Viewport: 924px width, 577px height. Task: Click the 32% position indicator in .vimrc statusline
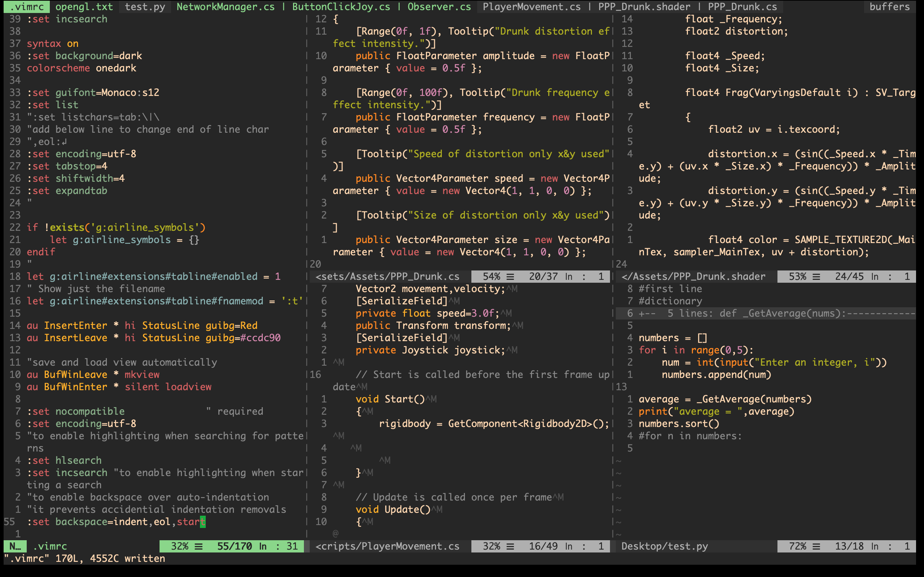pyautogui.click(x=179, y=546)
